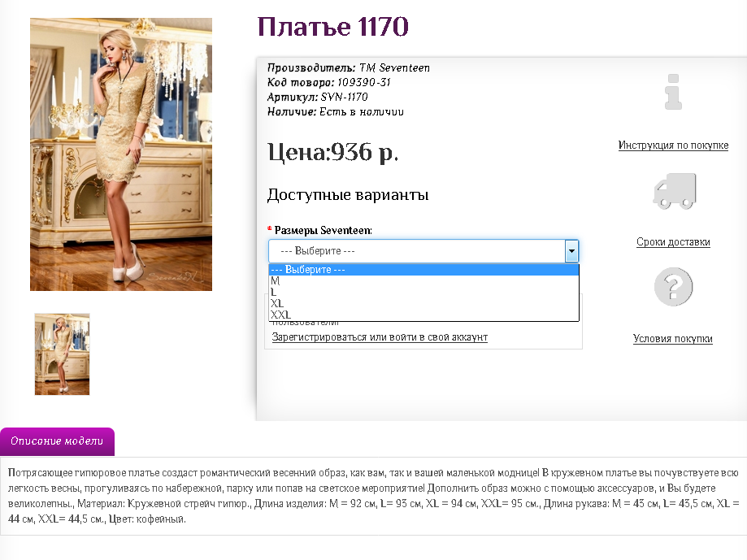Click the Цена 936 р. price label
747x560 pixels.
click(333, 152)
